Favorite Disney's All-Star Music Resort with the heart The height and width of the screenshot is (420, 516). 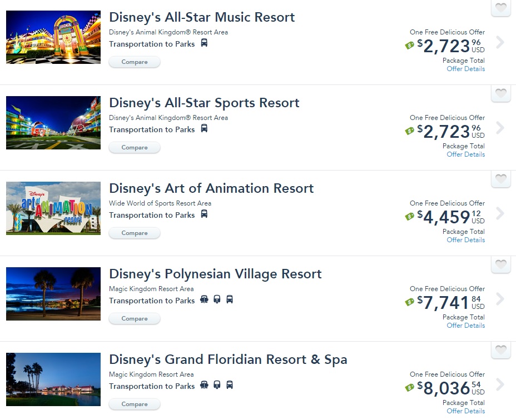click(x=500, y=8)
